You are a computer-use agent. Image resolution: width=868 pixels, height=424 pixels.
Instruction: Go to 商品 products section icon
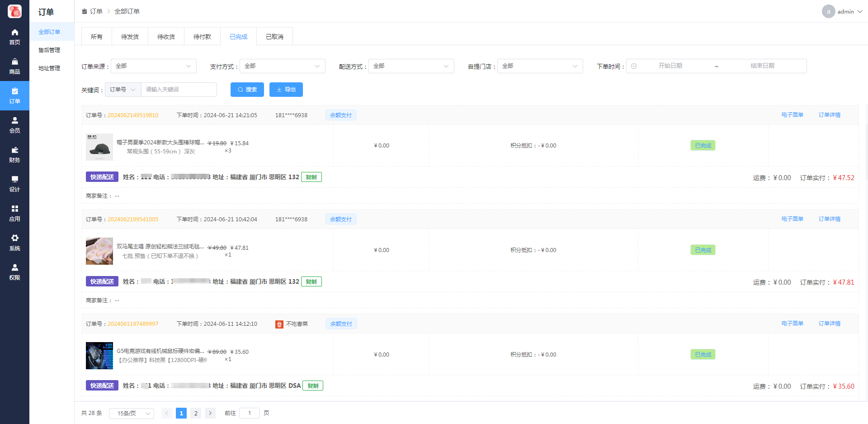[x=14, y=66]
